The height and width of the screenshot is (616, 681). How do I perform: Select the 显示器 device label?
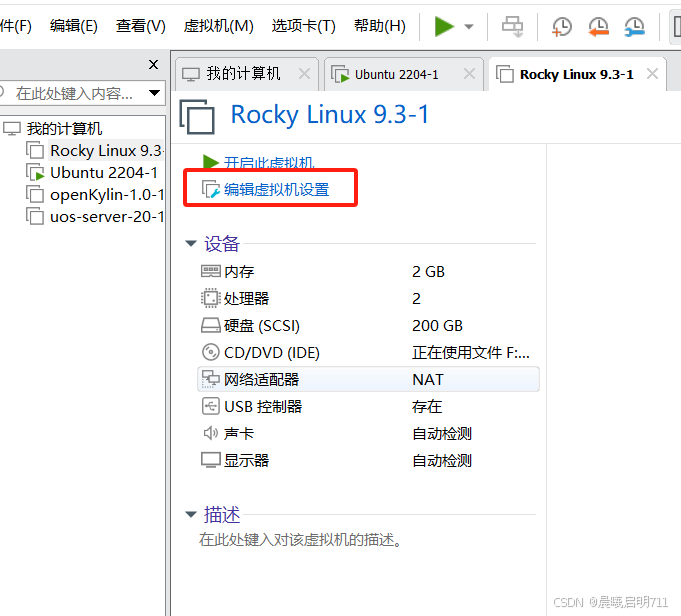[247, 460]
